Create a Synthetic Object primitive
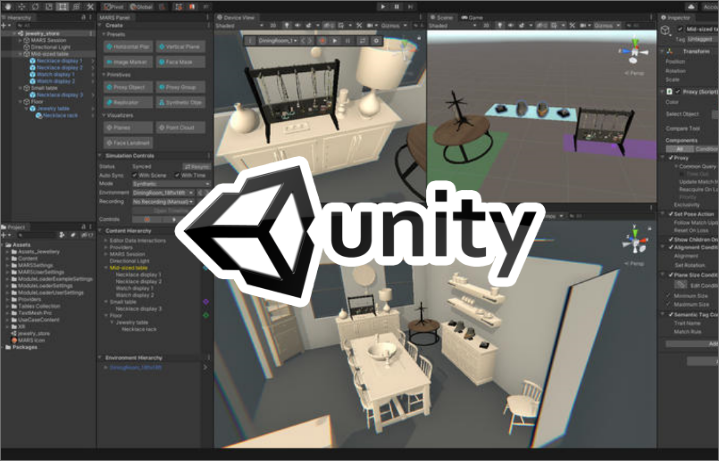This screenshot has height=461, width=719. 180,102
